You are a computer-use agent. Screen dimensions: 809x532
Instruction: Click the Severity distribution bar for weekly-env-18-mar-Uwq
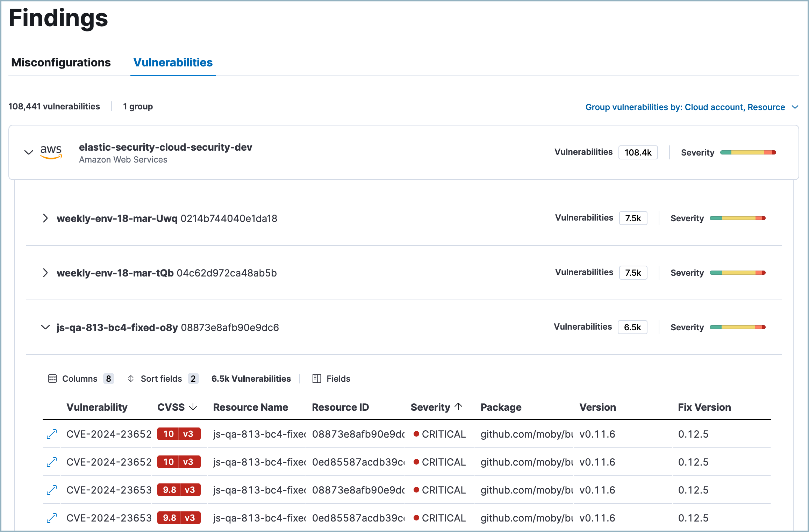click(x=737, y=218)
